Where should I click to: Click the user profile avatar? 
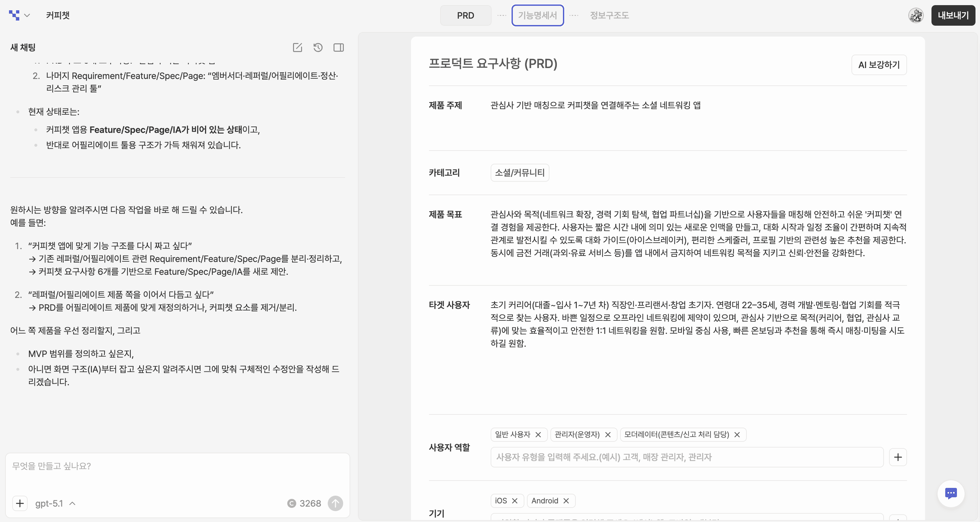[x=915, y=16]
